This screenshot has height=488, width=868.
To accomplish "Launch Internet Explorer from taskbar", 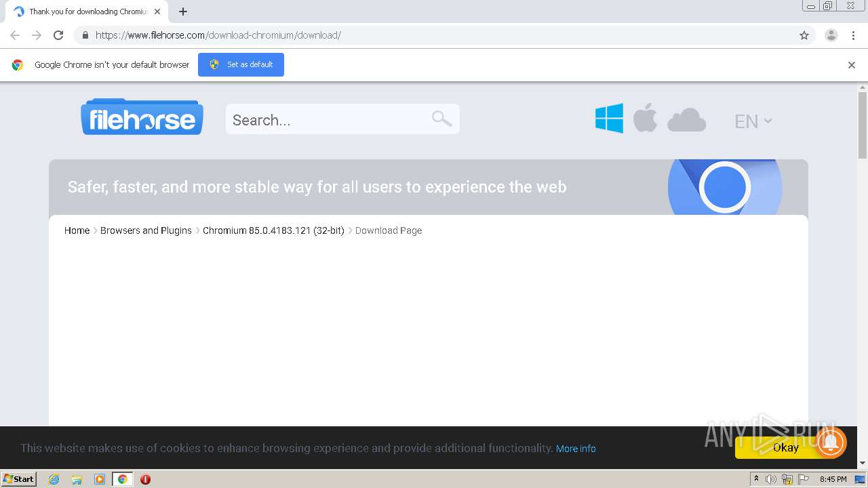I will pyautogui.click(x=54, y=479).
